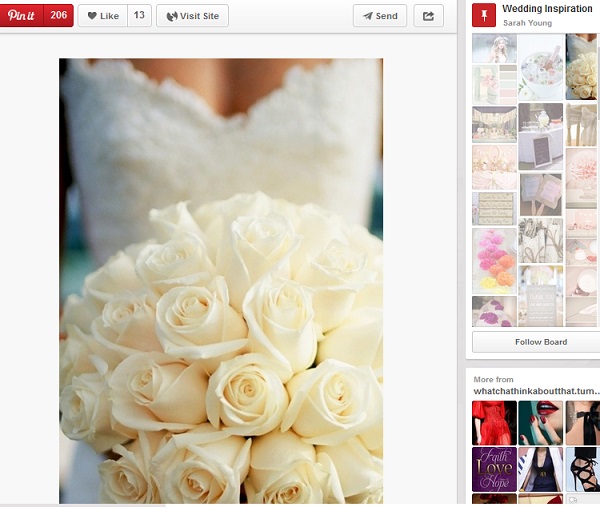The height and width of the screenshot is (507, 600).
Task: Open the Wedding Inspiration board title
Action: tap(546, 9)
